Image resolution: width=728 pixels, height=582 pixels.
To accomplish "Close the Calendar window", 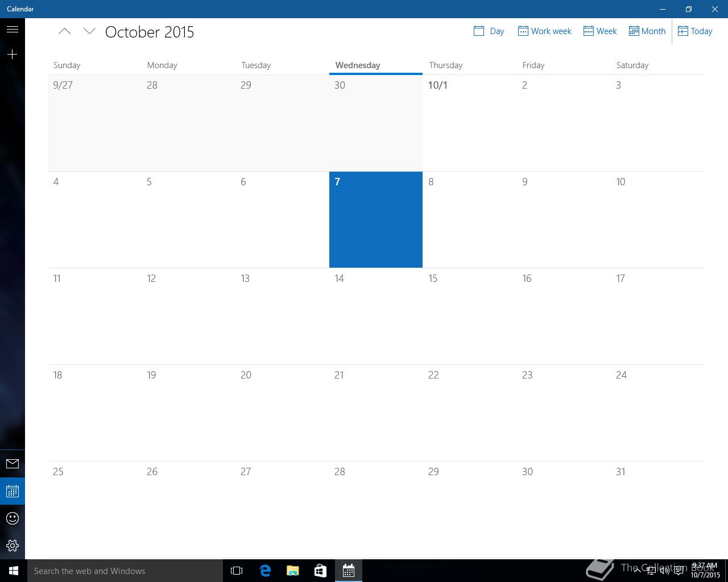I will [715, 9].
